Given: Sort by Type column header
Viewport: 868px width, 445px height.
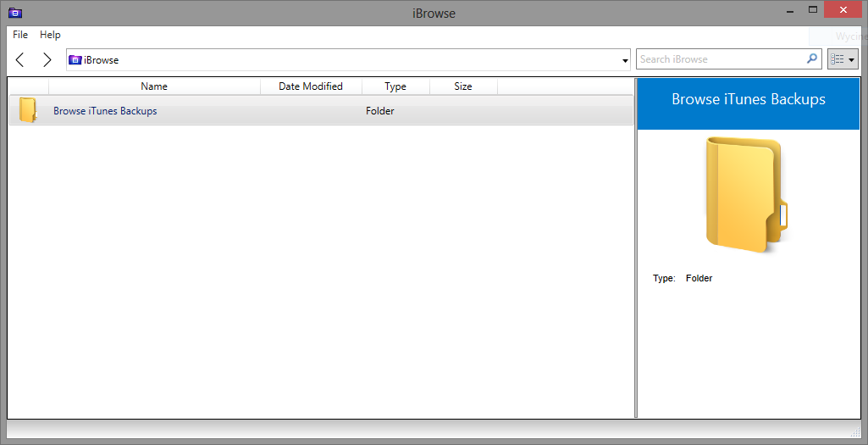Looking at the screenshot, I should (x=395, y=86).
